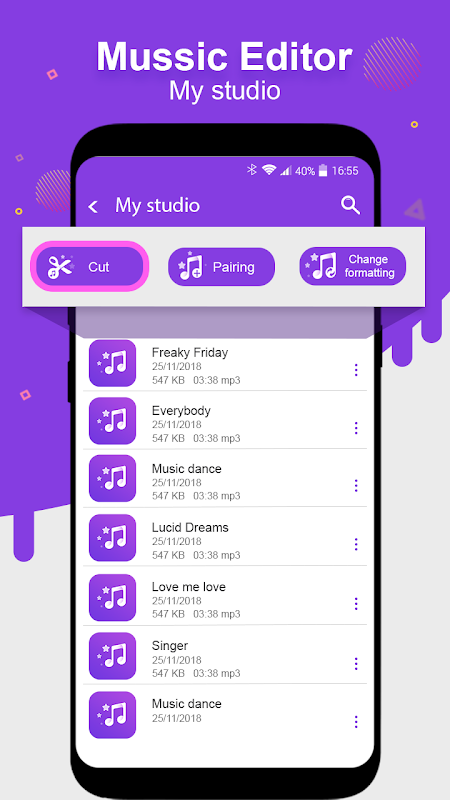This screenshot has height=800, width=450.
Task: Open search with the magnifier icon
Action: click(x=351, y=205)
